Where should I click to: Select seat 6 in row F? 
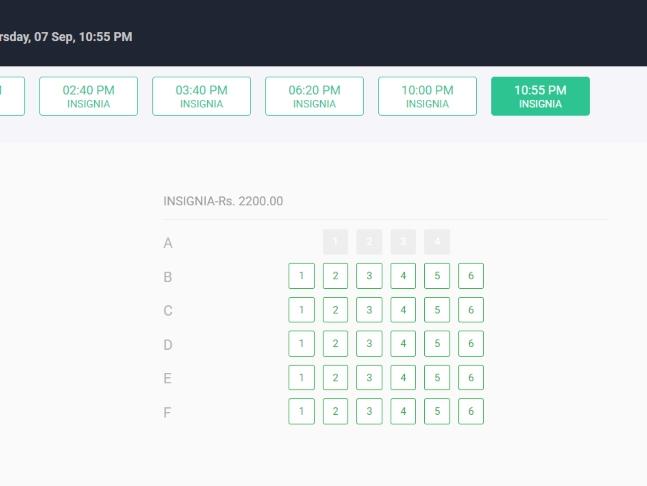click(471, 411)
